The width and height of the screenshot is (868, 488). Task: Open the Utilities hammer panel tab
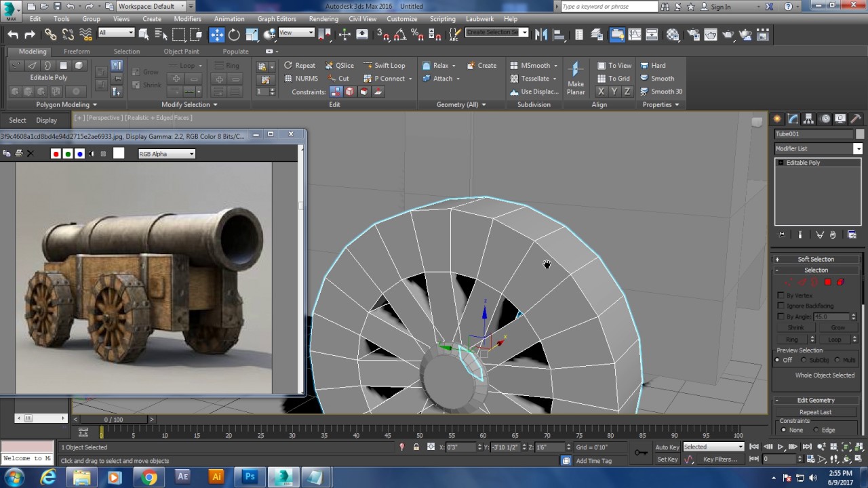click(x=856, y=119)
